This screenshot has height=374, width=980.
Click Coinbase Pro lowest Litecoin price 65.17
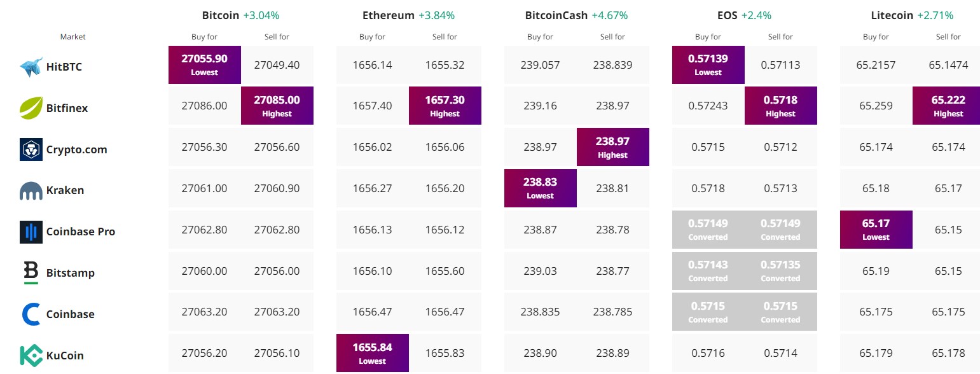coord(876,230)
